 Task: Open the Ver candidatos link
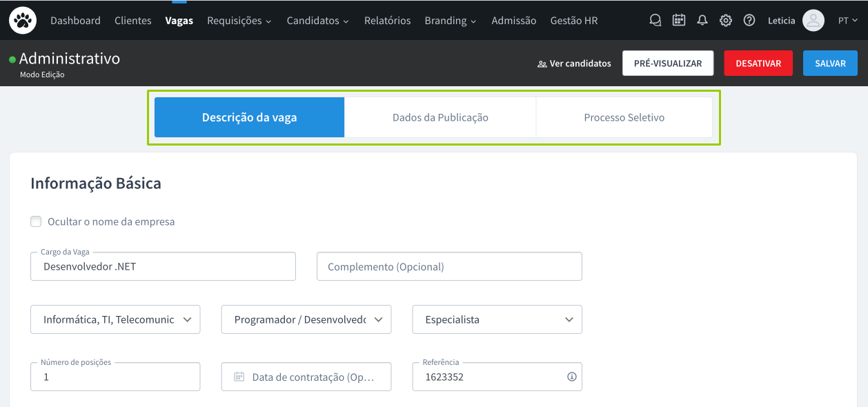tap(574, 63)
